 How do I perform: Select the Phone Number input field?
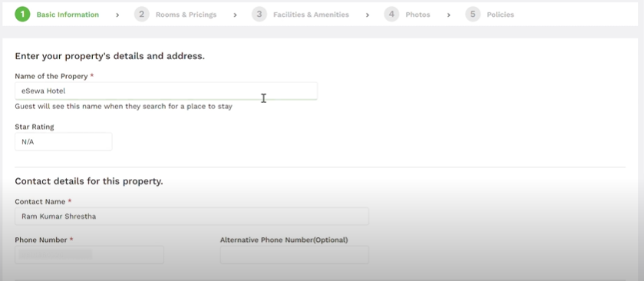(89, 255)
